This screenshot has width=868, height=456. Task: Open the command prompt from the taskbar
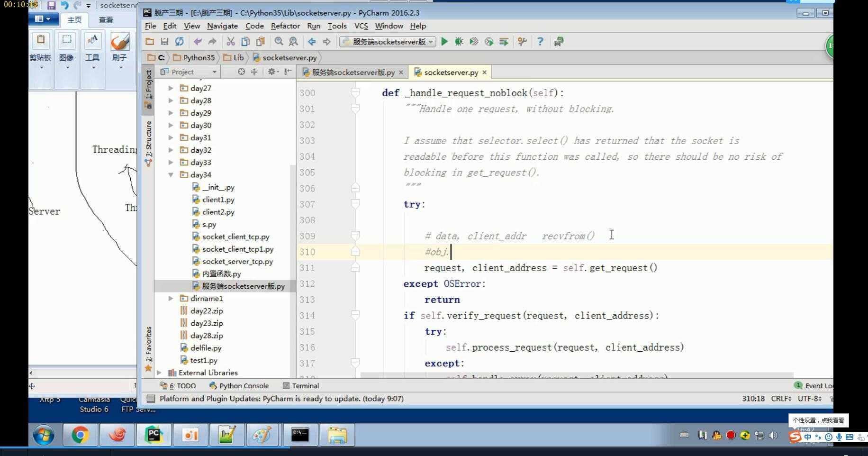pos(300,435)
